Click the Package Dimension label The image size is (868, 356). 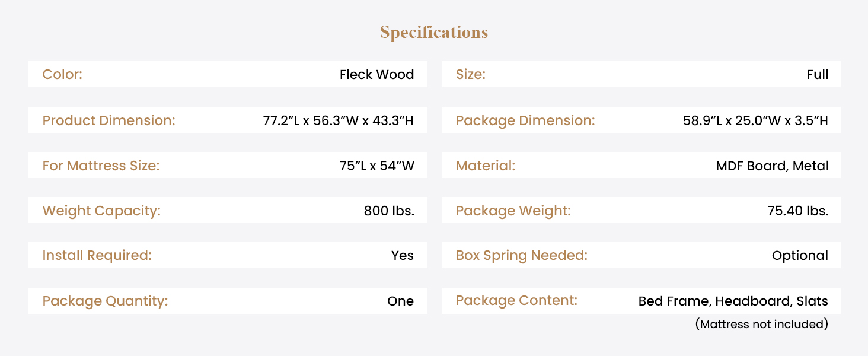(x=525, y=120)
